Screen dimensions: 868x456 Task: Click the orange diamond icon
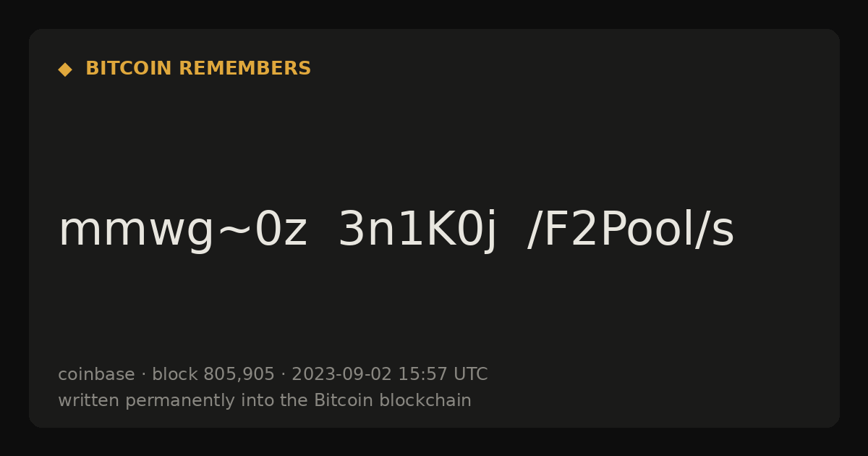pos(65,69)
